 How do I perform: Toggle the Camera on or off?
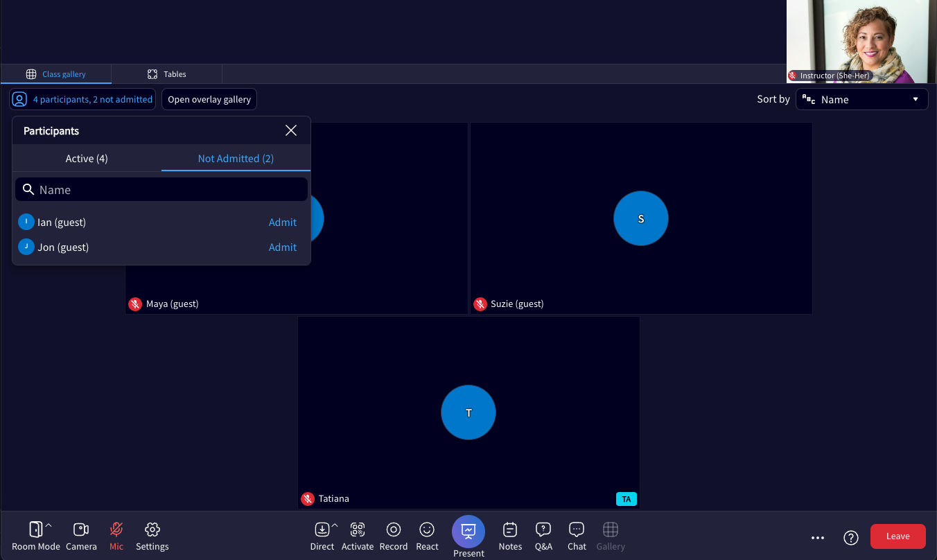point(81,530)
